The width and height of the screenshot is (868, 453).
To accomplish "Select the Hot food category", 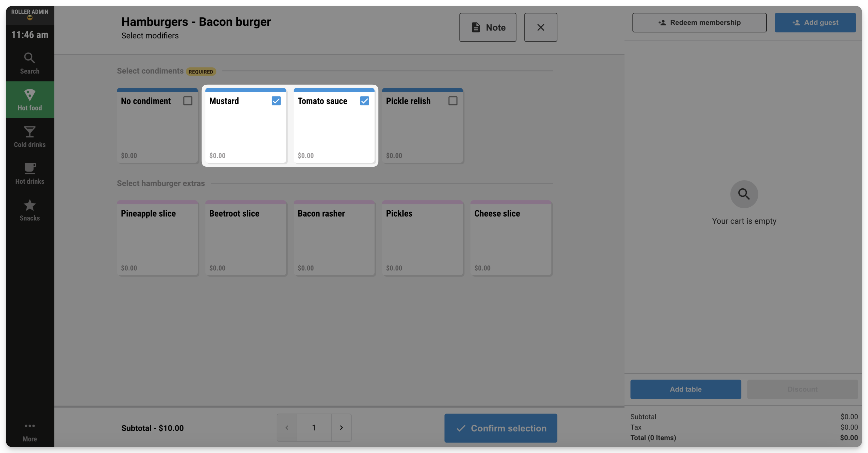I will click(x=30, y=100).
